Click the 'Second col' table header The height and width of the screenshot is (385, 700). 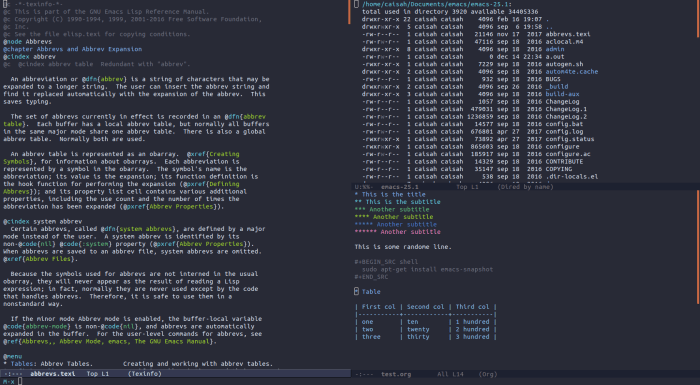[x=425, y=307]
